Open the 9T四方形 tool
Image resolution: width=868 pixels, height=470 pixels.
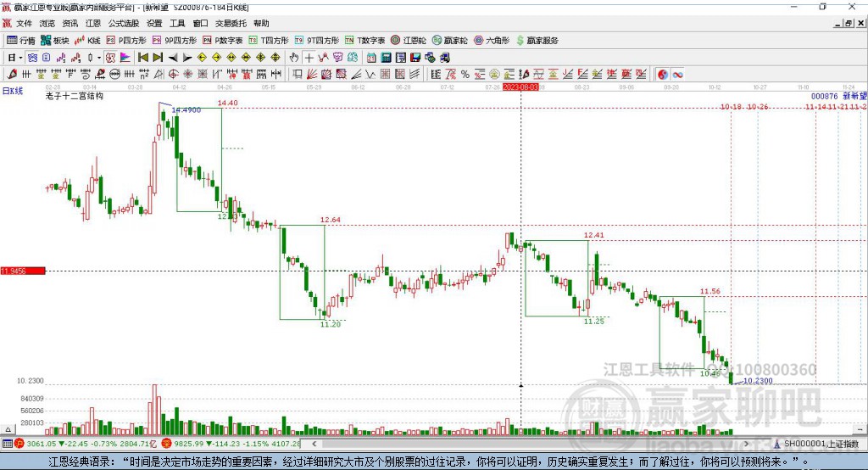click(x=317, y=41)
